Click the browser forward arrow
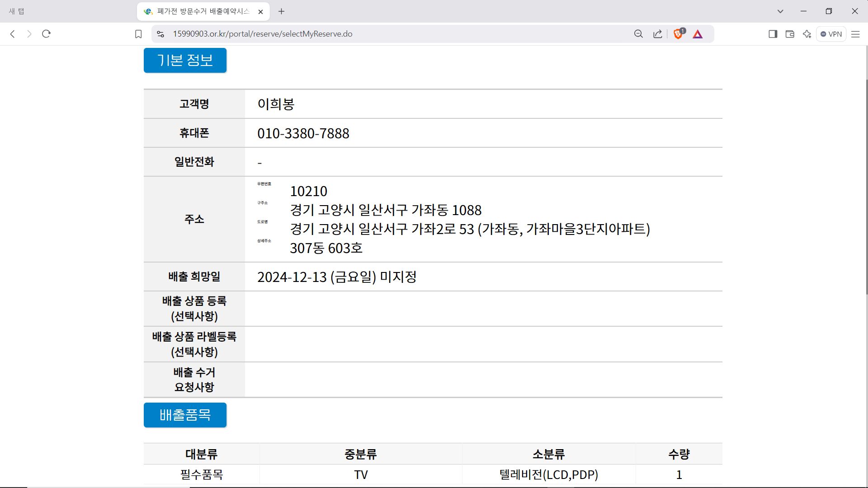The height and width of the screenshot is (488, 868). tap(29, 34)
